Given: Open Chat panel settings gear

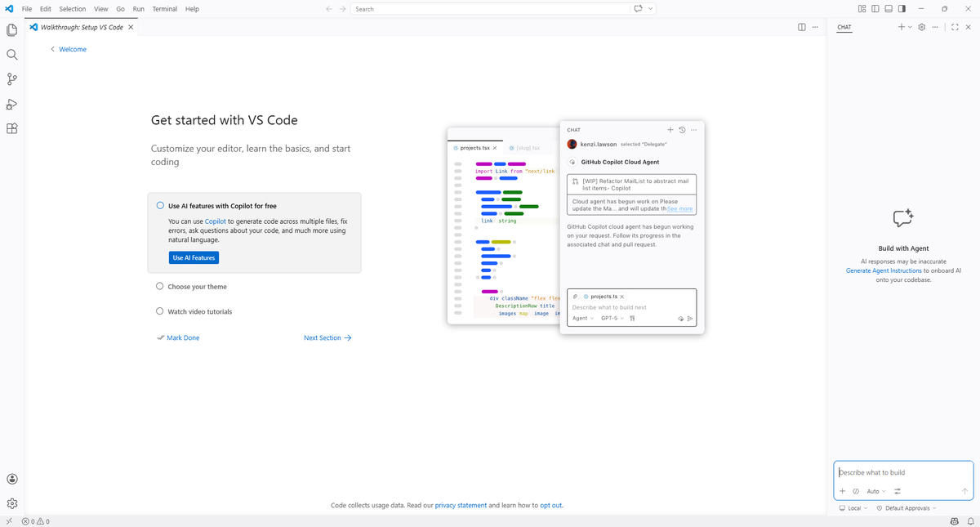Looking at the screenshot, I should 922,27.
